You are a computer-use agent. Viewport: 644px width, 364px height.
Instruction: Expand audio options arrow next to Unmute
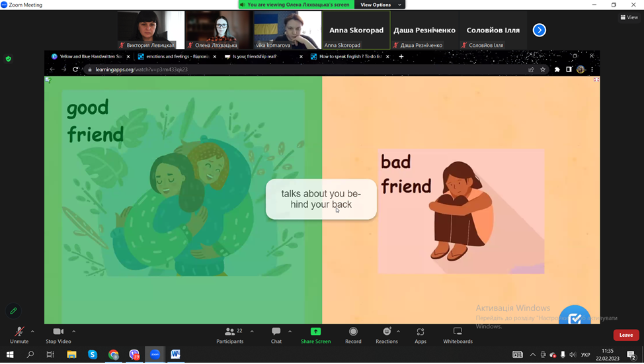coord(32,332)
